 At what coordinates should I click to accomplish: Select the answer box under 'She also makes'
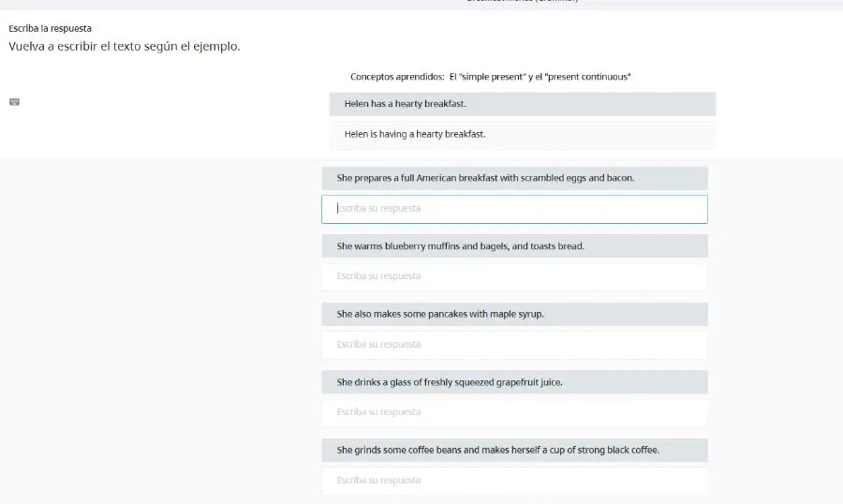pyautogui.click(x=514, y=345)
